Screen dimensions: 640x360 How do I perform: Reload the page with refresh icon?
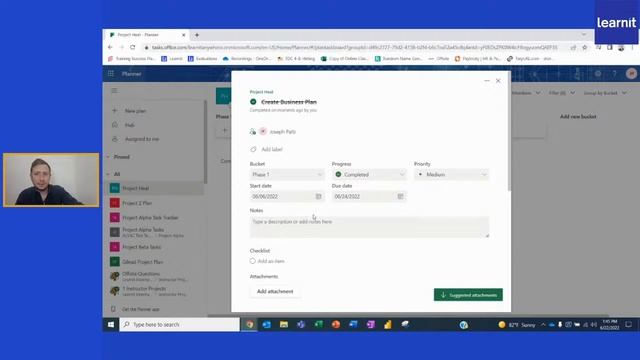[133, 47]
